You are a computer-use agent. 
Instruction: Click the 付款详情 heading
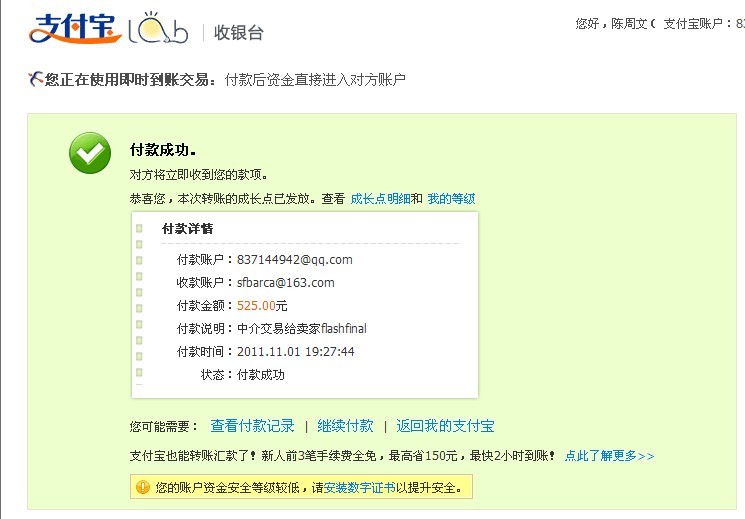point(187,229)
